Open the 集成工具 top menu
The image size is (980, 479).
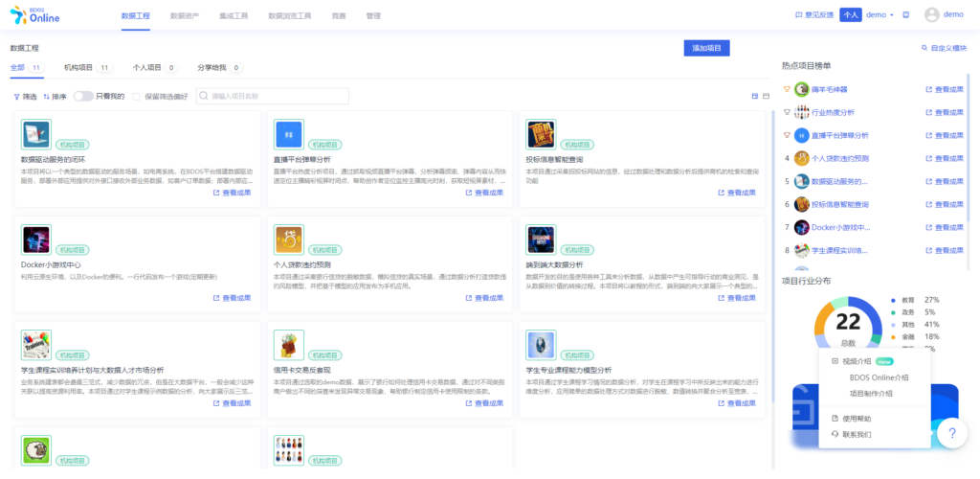pos(234,15)
